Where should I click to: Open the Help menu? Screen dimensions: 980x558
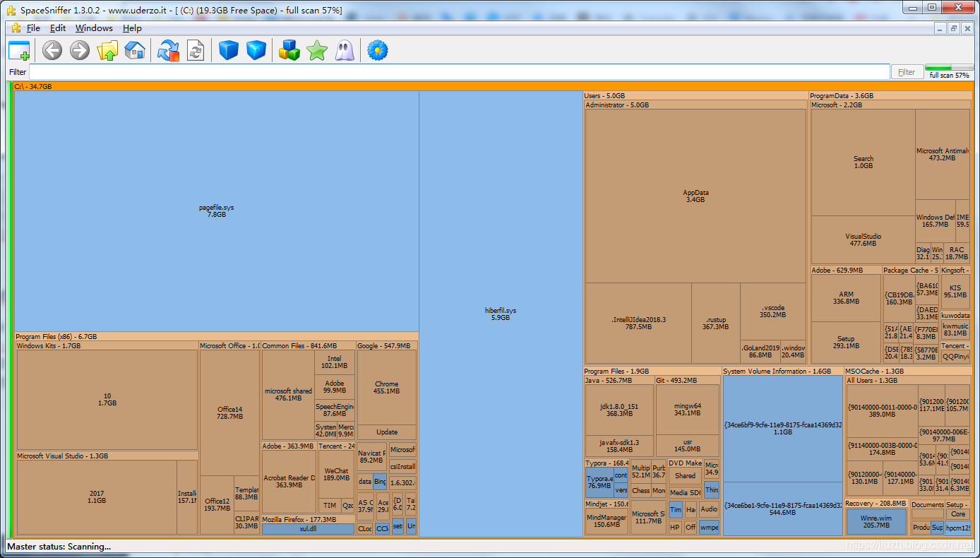point(132,28)
